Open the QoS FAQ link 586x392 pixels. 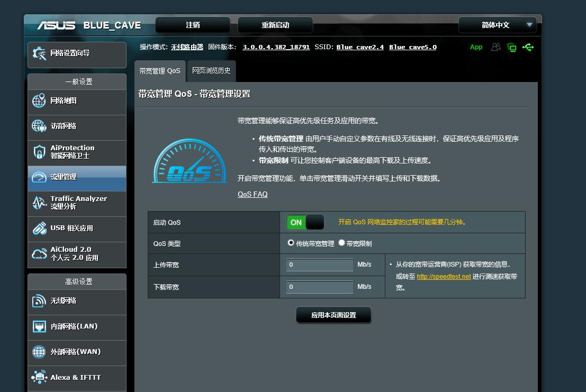[253, 194]
